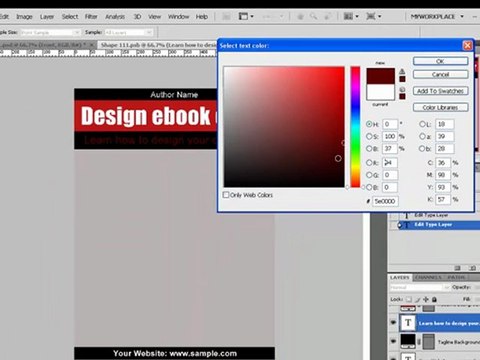480x360 pixels.
Task: Hide the 'Learn how to design your' text layer
Action: pyautogui.click(x=393, y=322)
